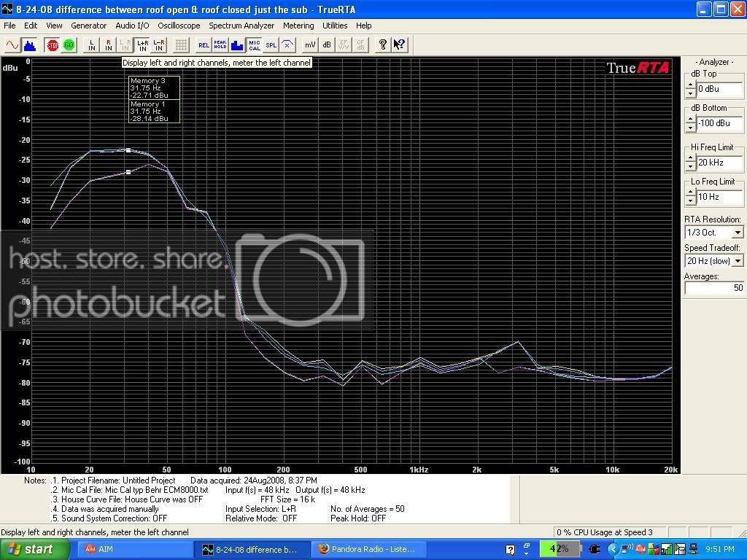
Task: Switch to AIM taskbar button
Action: click(135, 550)
